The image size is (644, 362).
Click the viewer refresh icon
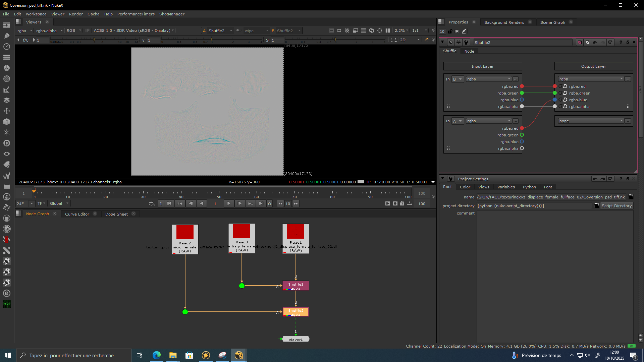(372, 31)
